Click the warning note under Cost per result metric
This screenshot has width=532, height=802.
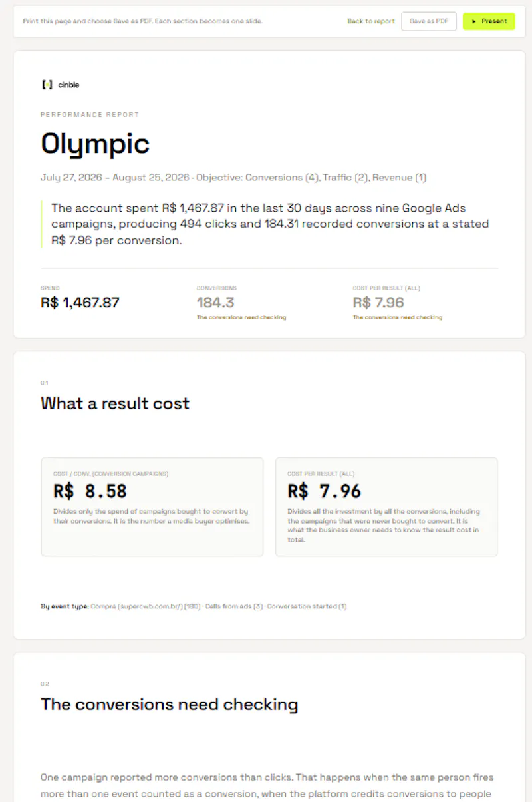[x=398, y=317]
